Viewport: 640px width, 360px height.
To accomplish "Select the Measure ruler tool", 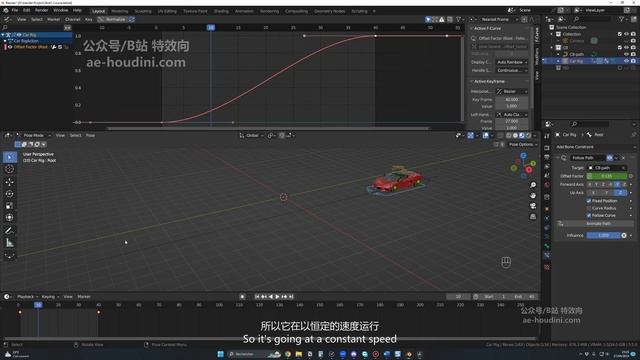I will (x=10, y=243).
